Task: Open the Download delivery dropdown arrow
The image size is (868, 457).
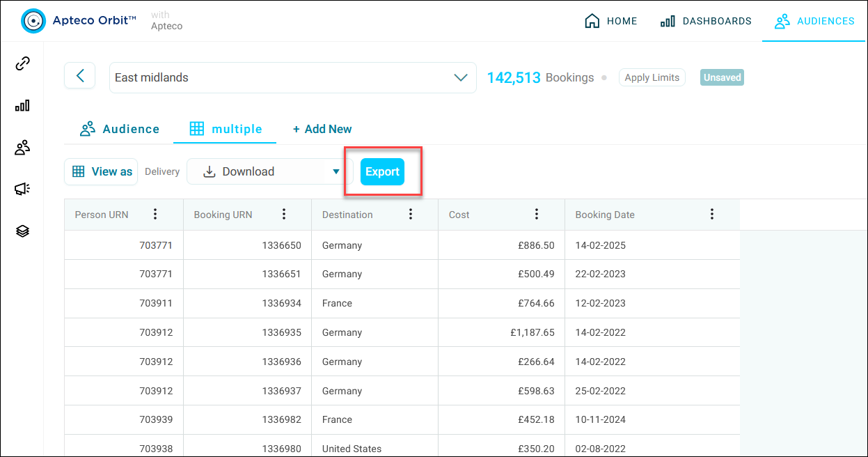Action: [336, 171]
